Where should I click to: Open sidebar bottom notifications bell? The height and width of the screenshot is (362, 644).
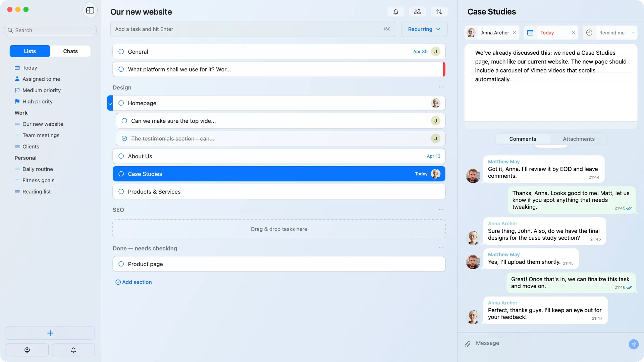coord(73,350)
